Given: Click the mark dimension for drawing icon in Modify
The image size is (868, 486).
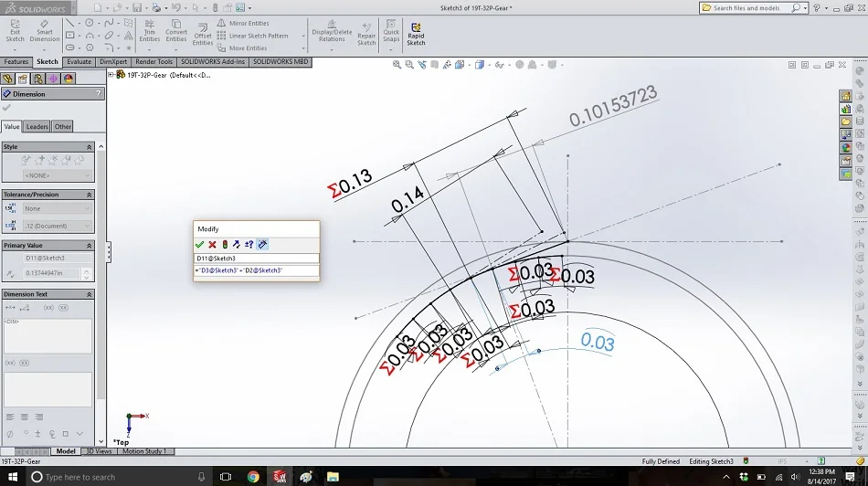Looking at the screenshot, I should point(262,244).
